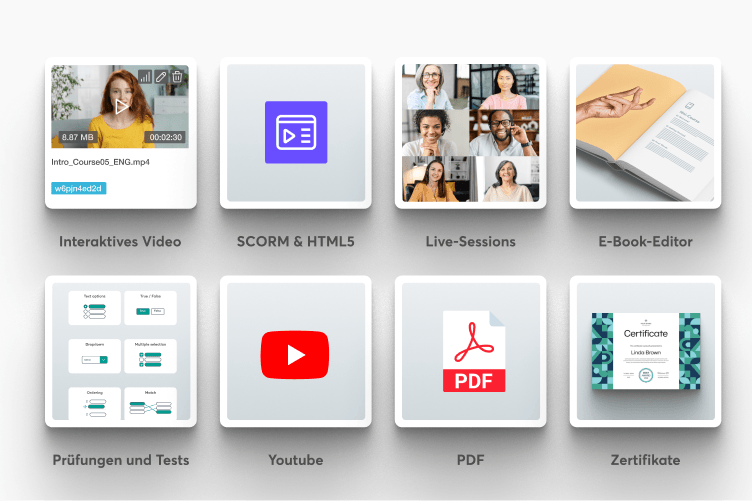Image resolution: width=752 pixels, height=501 pixels.
Task: Click the False option in True/False card
Action: point(158,312)
